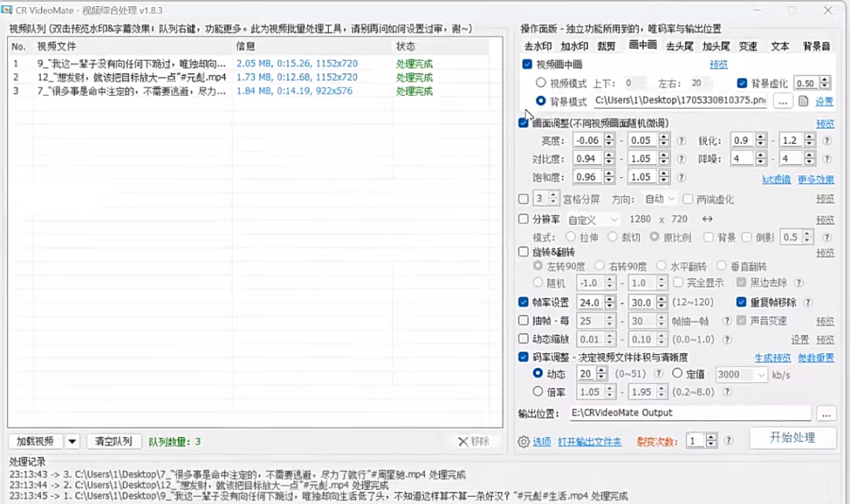Enable the 分辨率 checkbox

pyautogui.click(x=524, y=219)
